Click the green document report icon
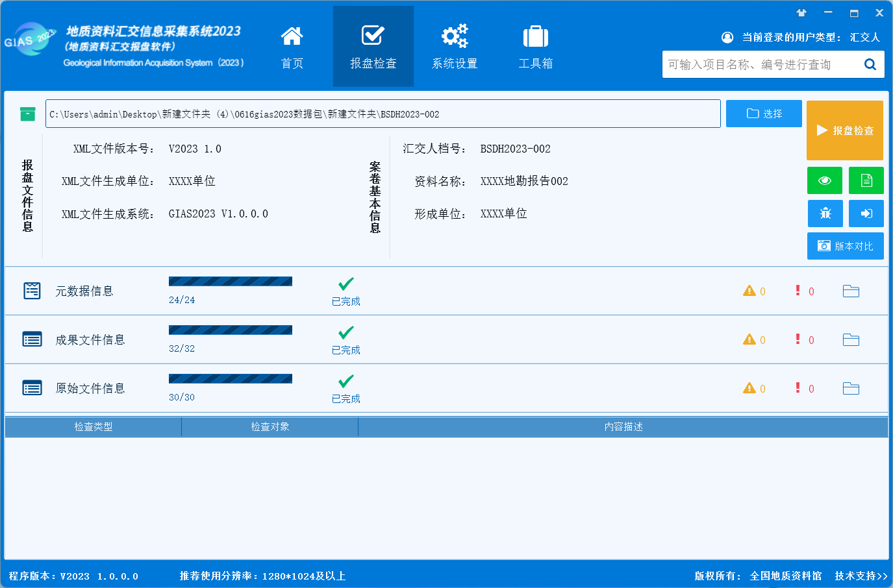The width and height of the screenshot is (893, 588). pyautogui.click(x=866, y=180)
